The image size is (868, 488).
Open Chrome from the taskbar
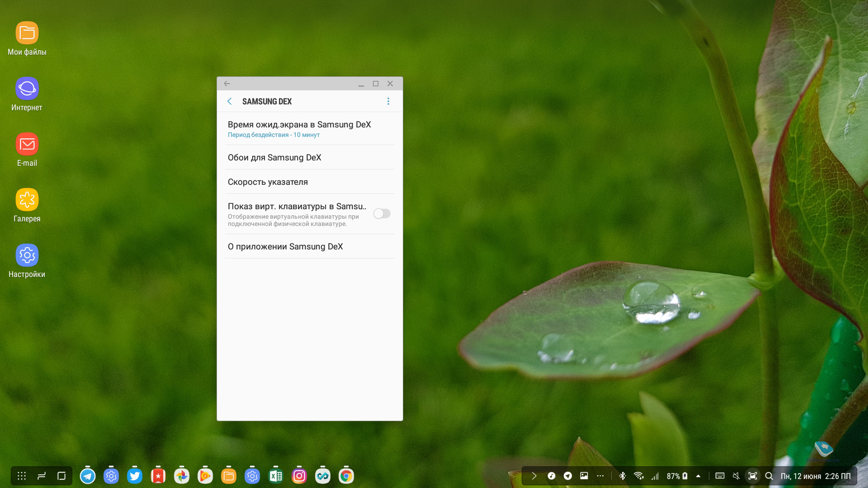346,476
